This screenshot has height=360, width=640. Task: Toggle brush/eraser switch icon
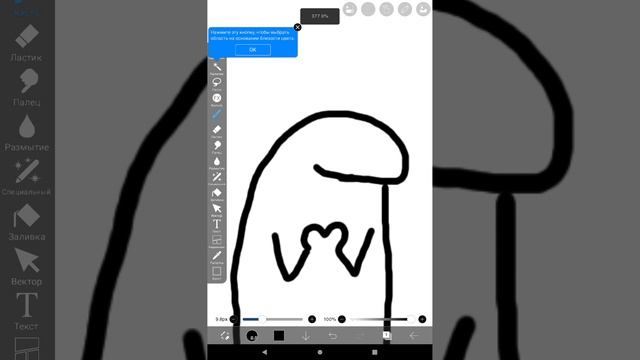tap(224, 336)
